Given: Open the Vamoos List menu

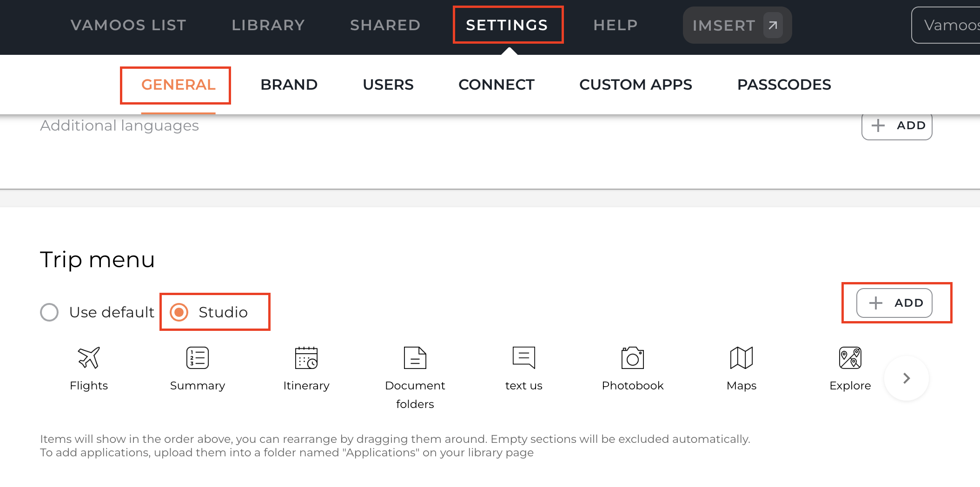Looking at the screenshot, I should tap(128, 25).
